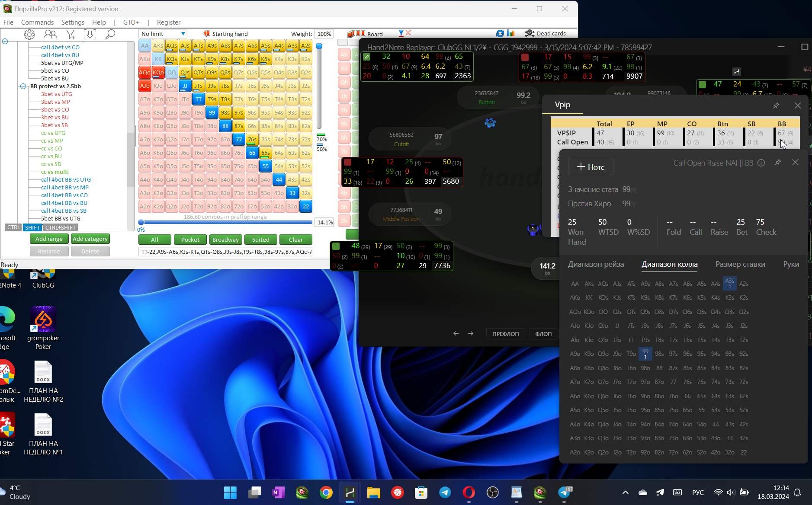Click the Add category button
This screenshot has width=812, height=505.
(x=90, y=239)
